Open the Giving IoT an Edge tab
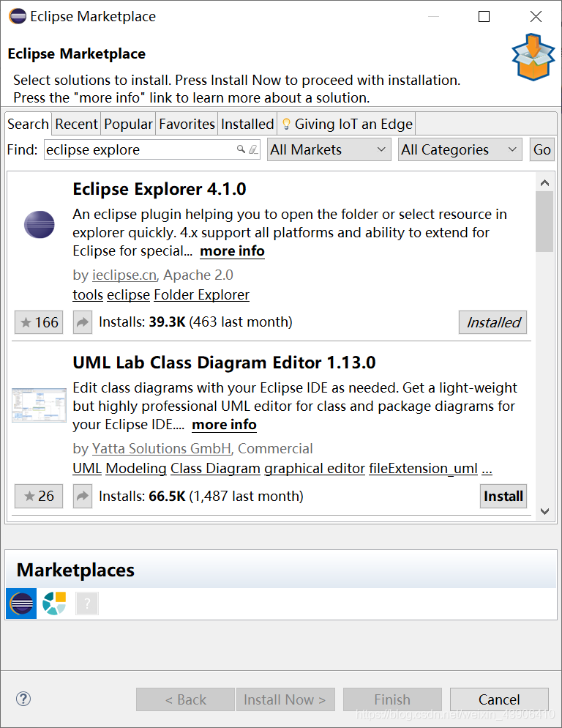 click(346, 124)
